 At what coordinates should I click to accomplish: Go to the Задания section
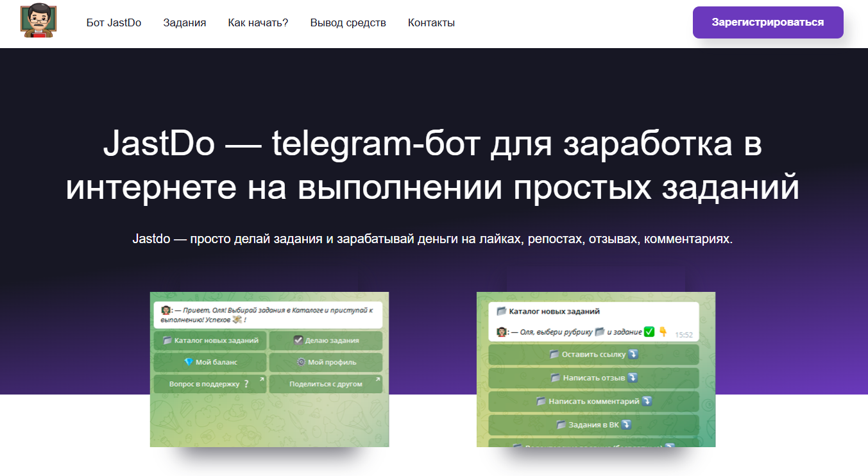tap(185, 23)
